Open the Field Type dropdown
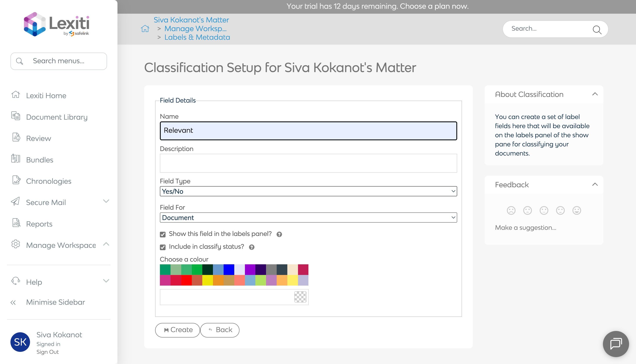The height and width of the screenshot is (364, 636). 308,191
